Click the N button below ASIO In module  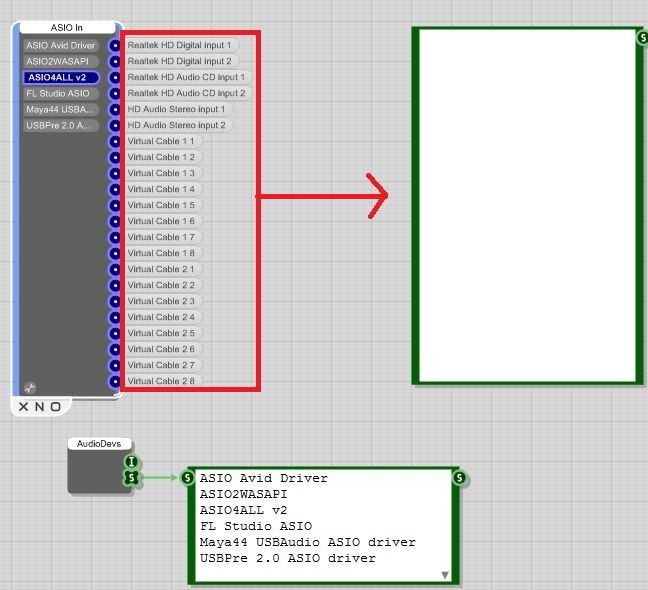[x=39, y=407]
